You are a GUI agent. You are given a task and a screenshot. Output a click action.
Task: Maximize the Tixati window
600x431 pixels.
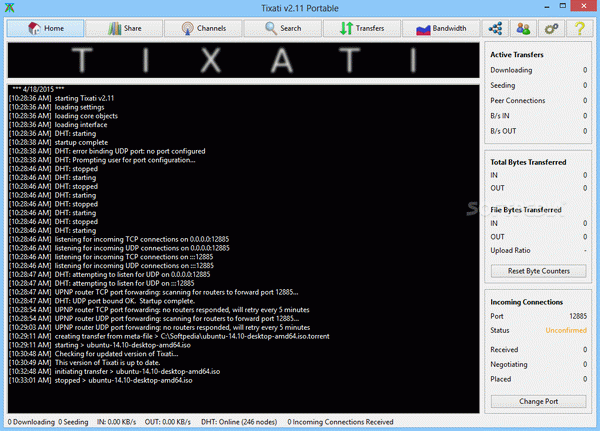point(562,6)
